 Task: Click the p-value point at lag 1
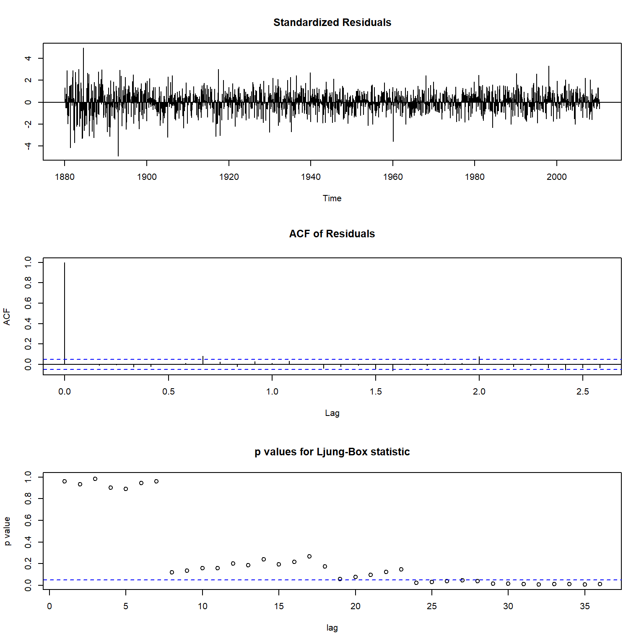click(65, 481)
